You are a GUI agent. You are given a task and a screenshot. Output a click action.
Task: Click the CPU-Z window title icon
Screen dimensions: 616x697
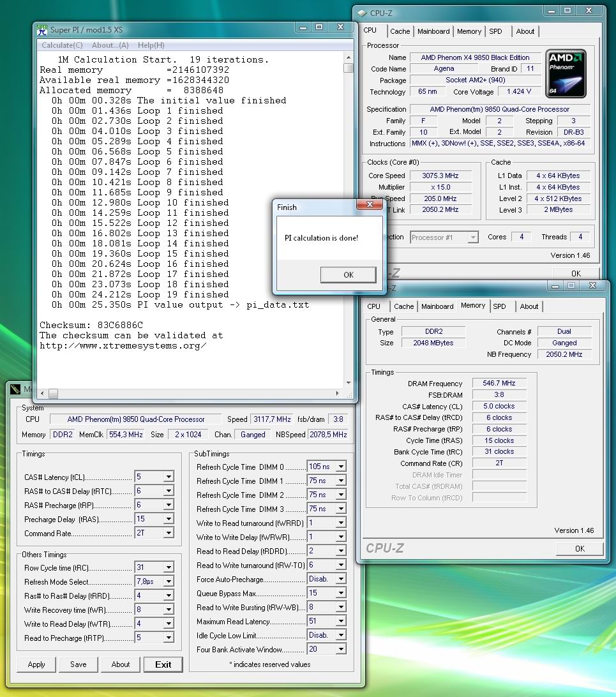(x=362, y=13)
